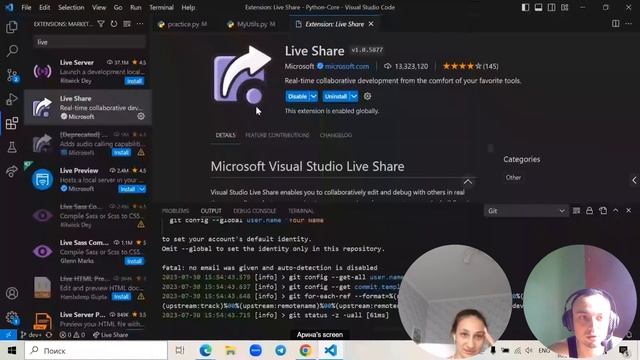Click the extensions search field
640x360 pixels.
pos(89,42)
